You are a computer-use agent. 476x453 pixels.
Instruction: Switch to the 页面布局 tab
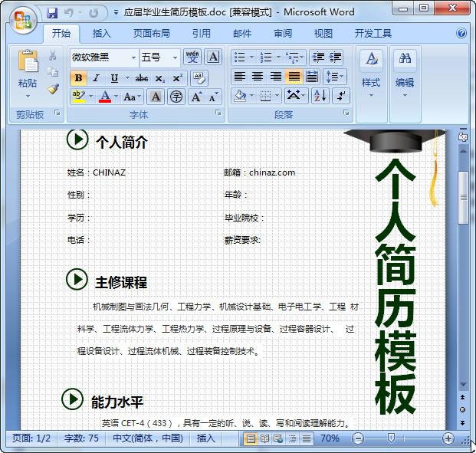152,34
